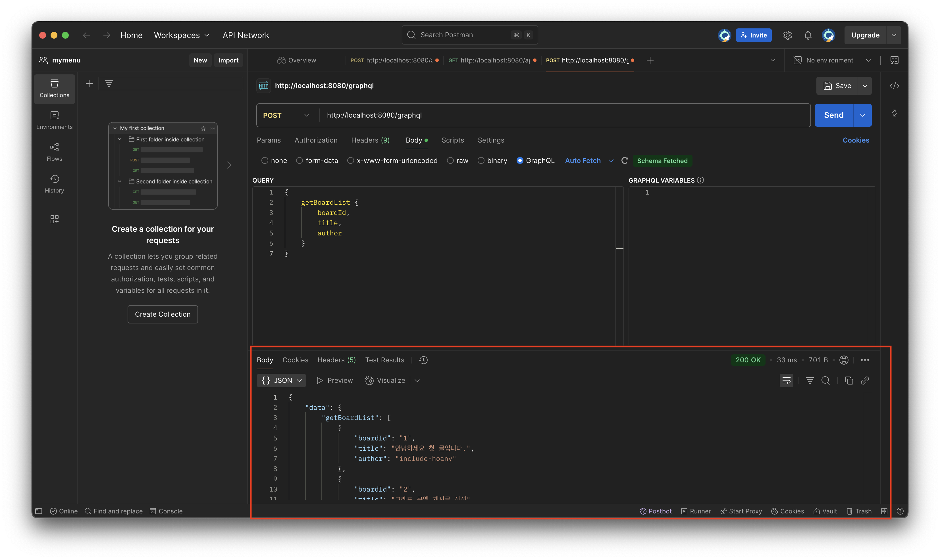Open the POST method dropdown
Screen dimensions: 940x560
[286, 115]
